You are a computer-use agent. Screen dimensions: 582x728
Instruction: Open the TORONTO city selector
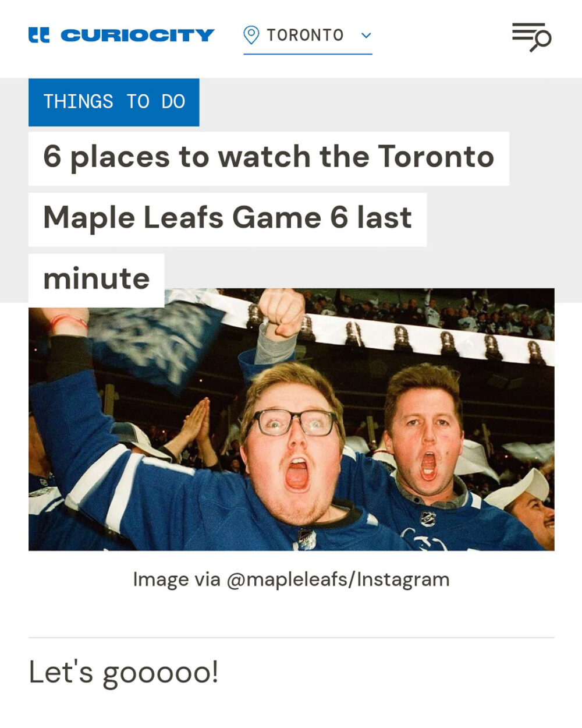pyautogui.click(x=305, y=36)
